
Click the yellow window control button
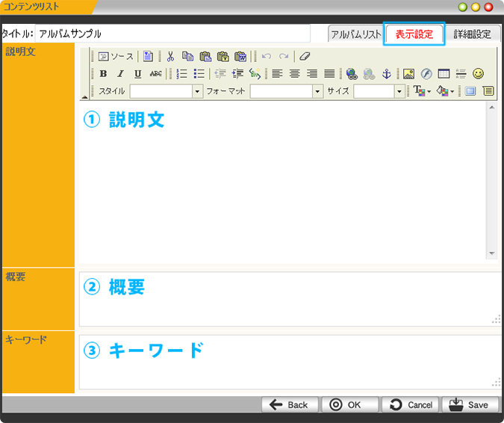[476, 7]
